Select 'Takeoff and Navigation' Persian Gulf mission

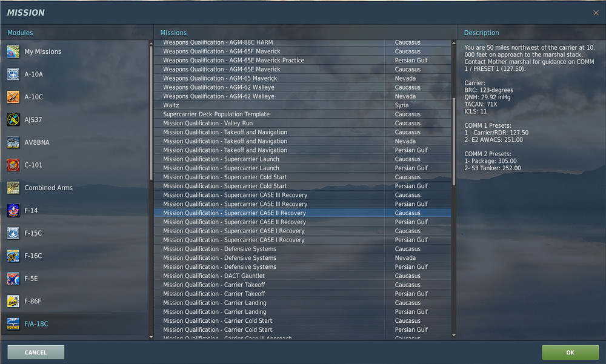302,150
